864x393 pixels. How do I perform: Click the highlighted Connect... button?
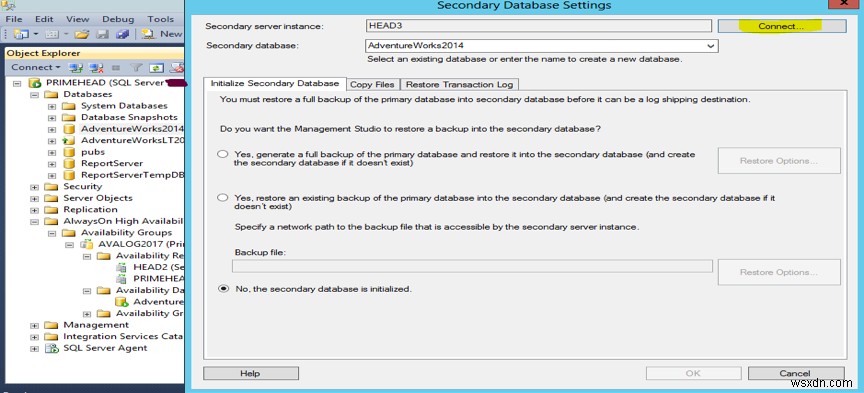pos(781,26)
